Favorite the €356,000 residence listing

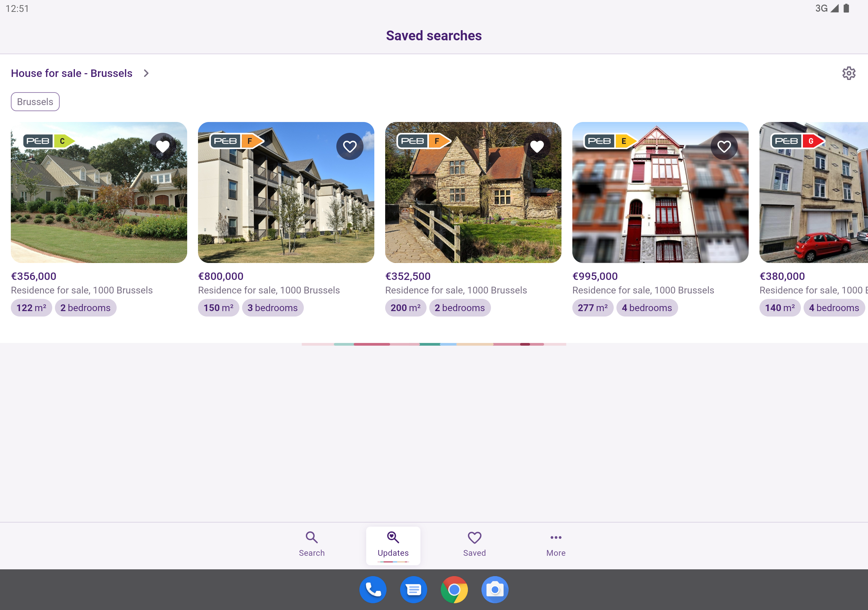pos(162,145)
